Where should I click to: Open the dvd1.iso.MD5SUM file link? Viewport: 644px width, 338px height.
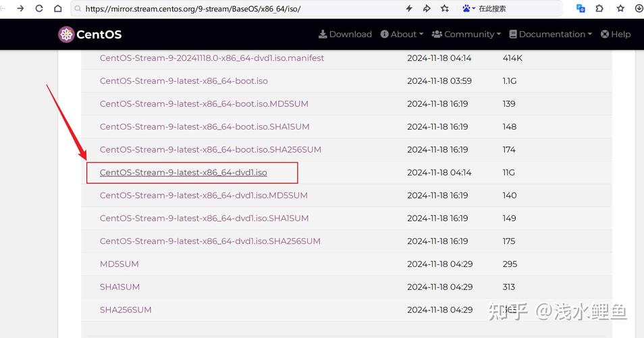pyautogui.click(x=204, y=195)
